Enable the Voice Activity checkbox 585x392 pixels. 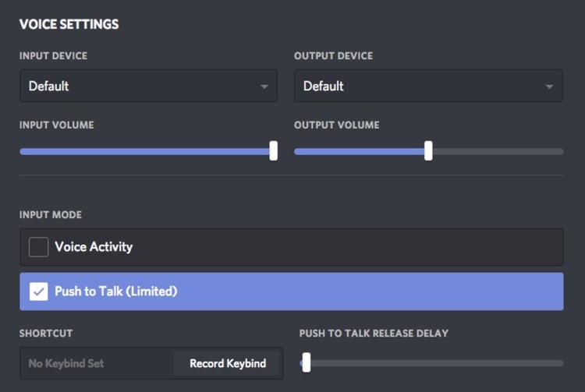pos(38,247)
